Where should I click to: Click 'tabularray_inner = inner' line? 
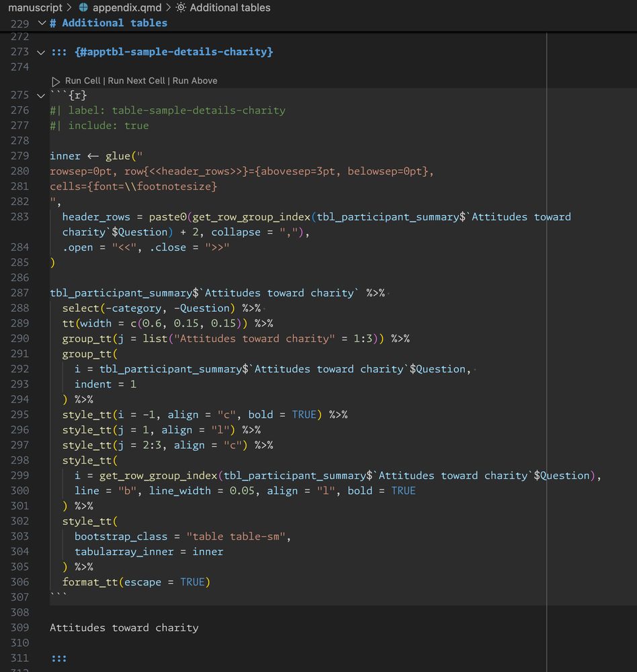click(148, 552)
